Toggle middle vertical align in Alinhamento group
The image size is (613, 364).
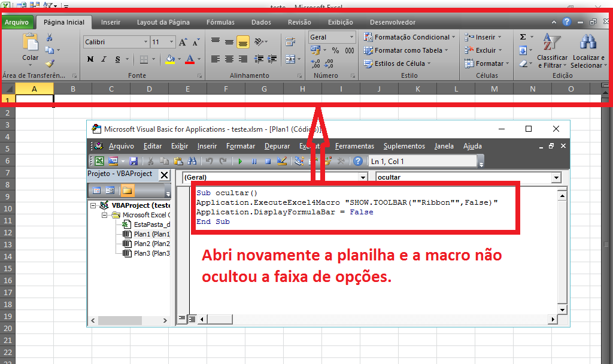coord(229,42)
